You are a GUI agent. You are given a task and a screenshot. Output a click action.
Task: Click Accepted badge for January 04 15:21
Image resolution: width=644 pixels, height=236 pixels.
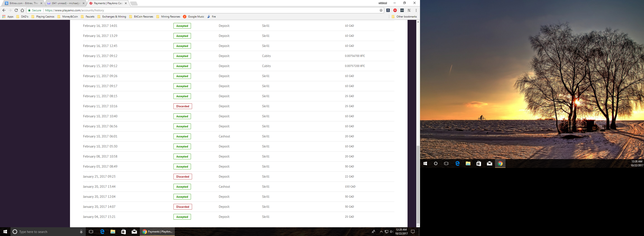182,217
